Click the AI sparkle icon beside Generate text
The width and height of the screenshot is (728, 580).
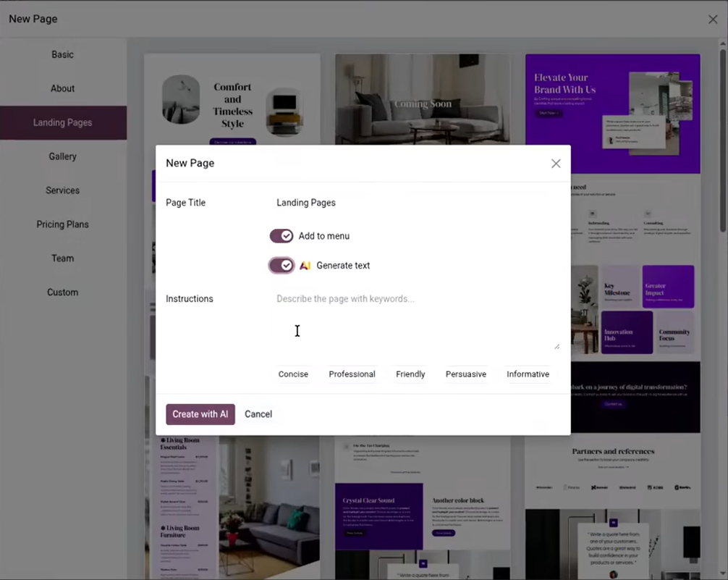[x=303, y=265]
